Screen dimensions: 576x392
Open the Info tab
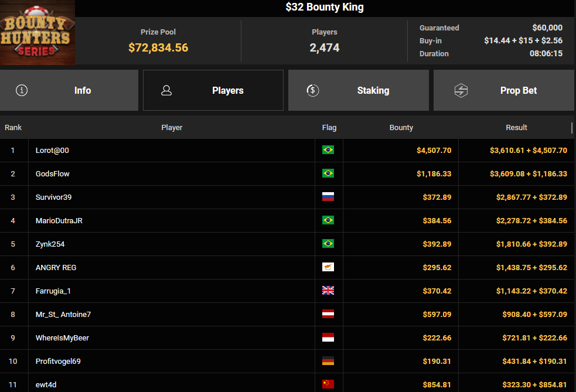(69, 90)
